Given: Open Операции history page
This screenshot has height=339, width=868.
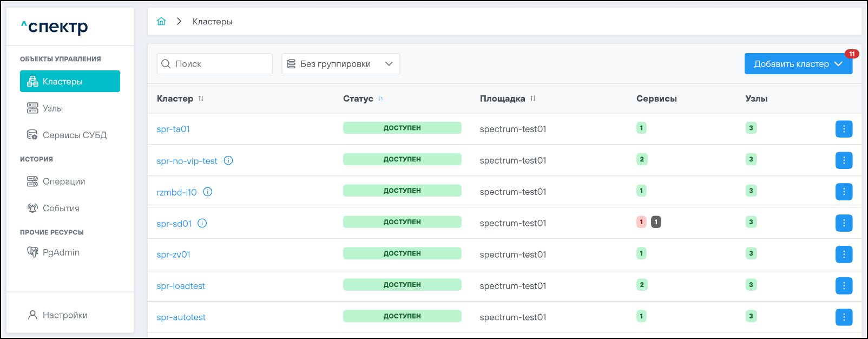Looking at the screenshot, I should (x=63, y=181).
